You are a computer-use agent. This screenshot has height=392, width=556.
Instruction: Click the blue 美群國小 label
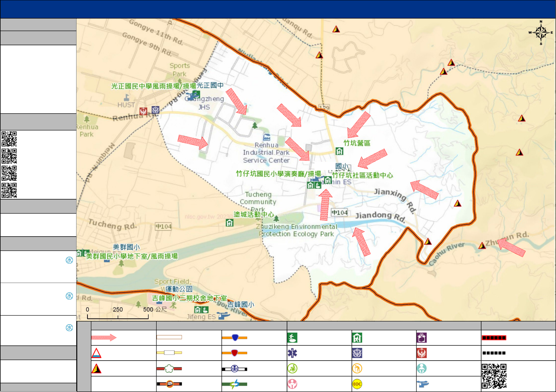tap(126, 247)
